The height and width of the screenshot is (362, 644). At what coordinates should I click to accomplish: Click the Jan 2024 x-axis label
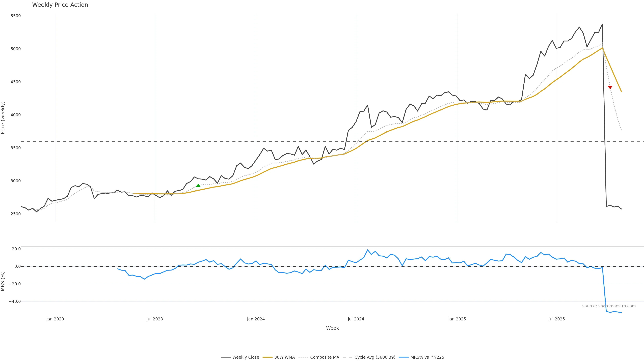click(256, 319)
